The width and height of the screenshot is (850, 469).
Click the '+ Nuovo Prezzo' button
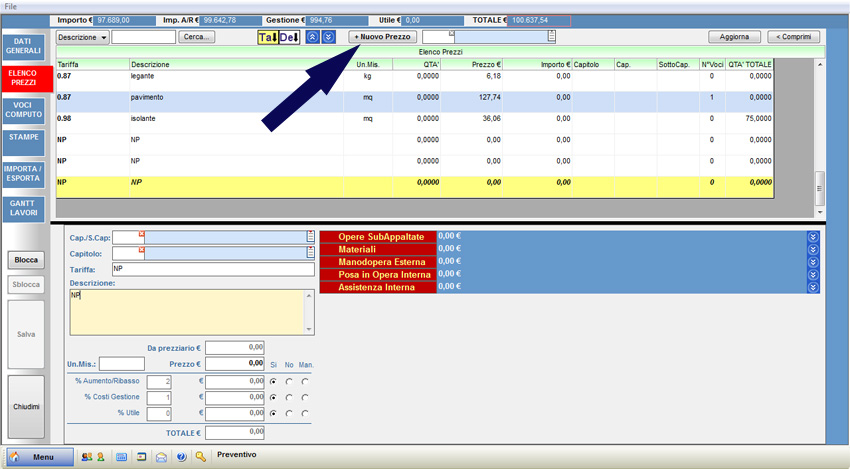pos(382,37)
